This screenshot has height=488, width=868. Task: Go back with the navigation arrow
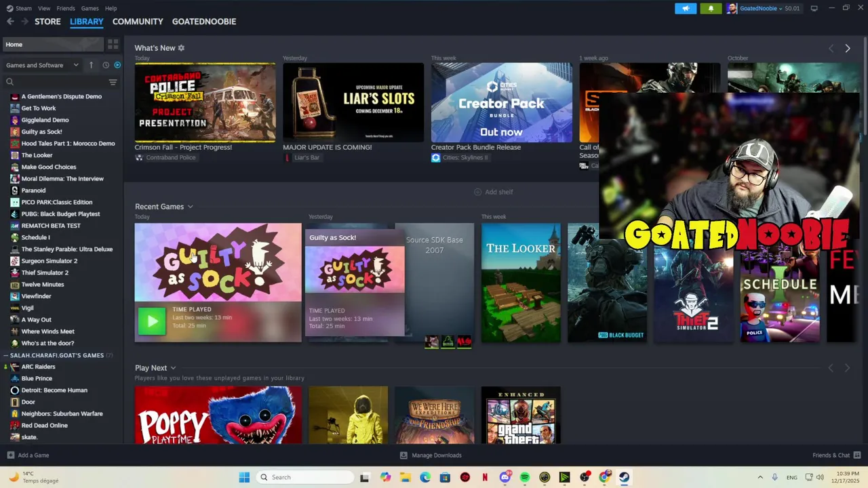(x=10, y=22)
